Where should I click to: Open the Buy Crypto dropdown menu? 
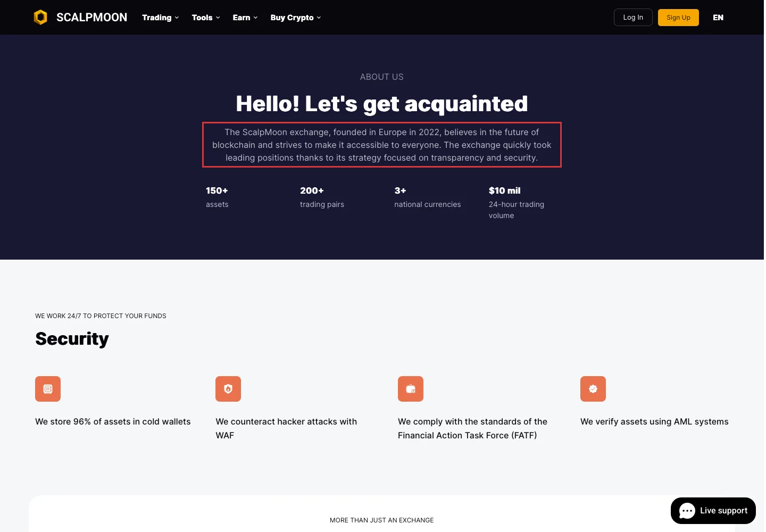(296, 18)
